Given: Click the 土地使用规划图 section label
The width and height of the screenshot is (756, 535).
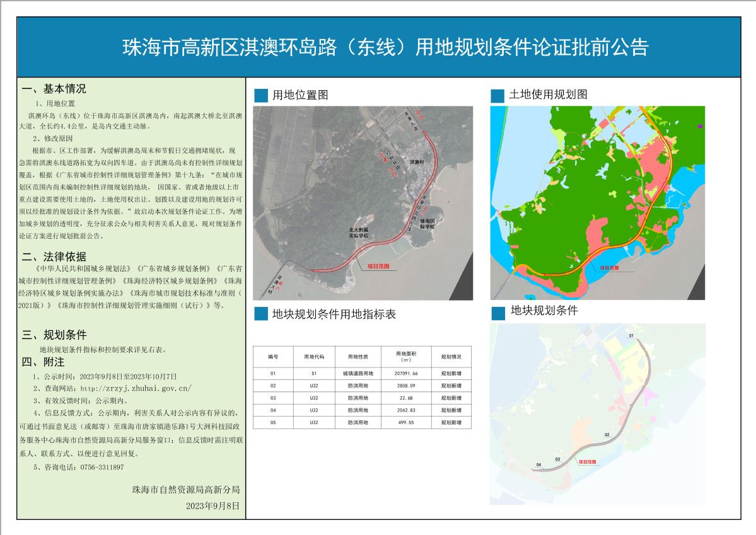Looking at the screenshot, I should [548, 95].
